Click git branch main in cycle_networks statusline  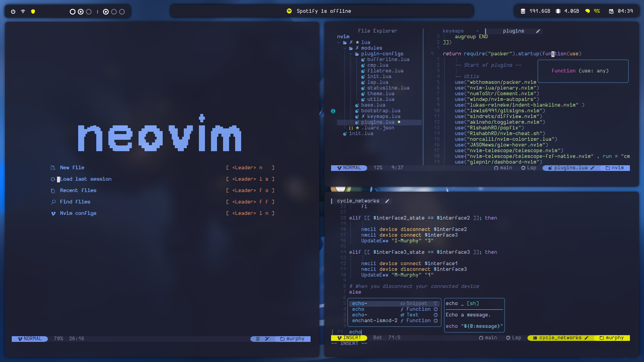tap(488, 338)
